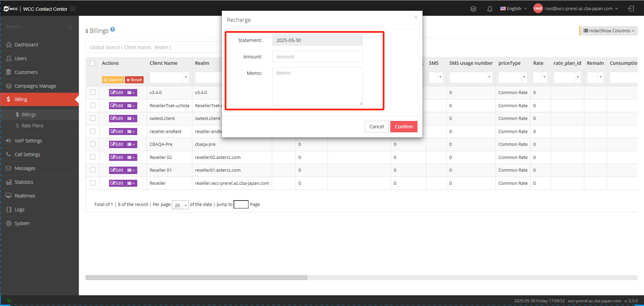This screenshot has width=644, height=306.
Task: Click the VoIP Settings speaker icon
Action: pyautogui.click(x=9, y=141)
